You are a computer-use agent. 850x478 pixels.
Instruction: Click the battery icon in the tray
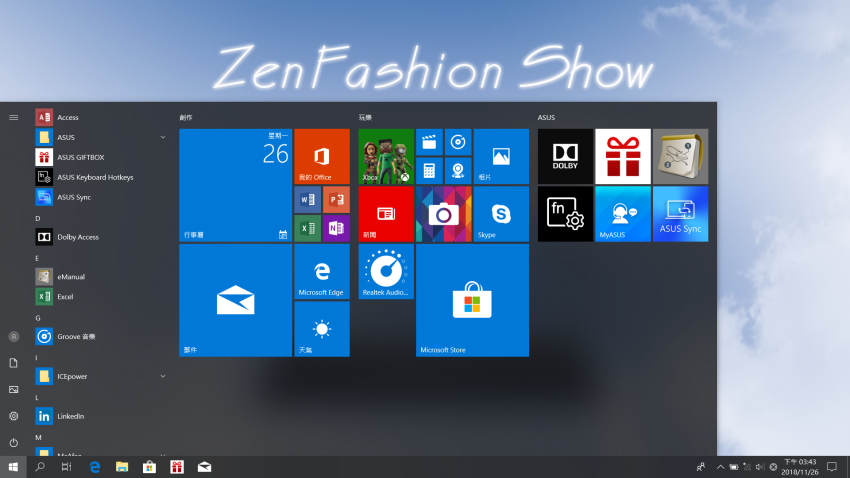tap(733, 467)
